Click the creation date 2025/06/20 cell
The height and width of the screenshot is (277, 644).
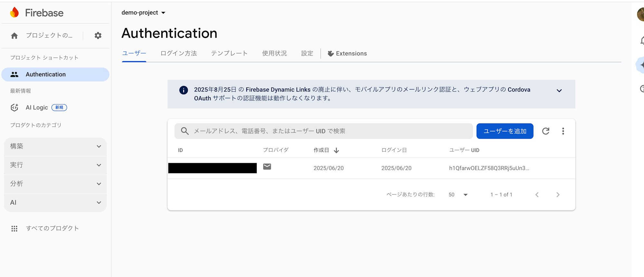pyautogui.click(x=329, y=168)
